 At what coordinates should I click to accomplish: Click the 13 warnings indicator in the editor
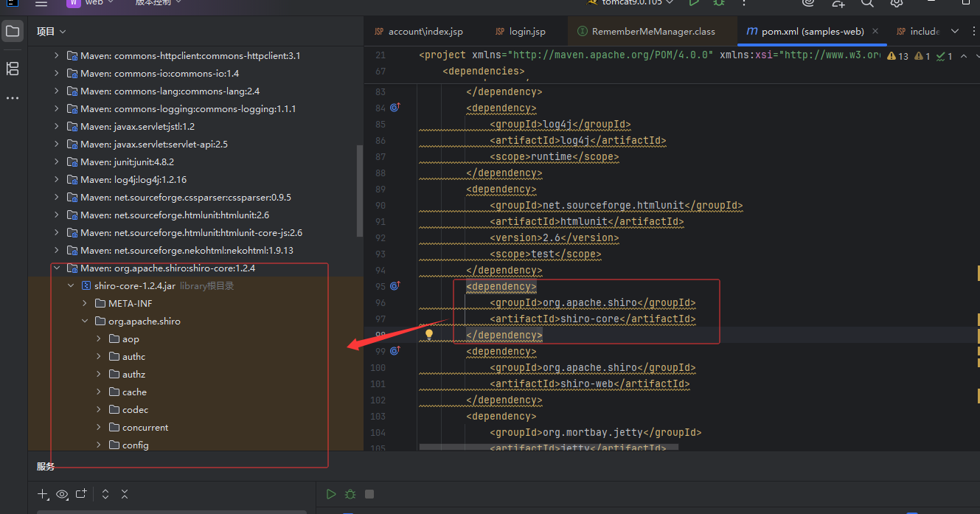pos(898,56)
